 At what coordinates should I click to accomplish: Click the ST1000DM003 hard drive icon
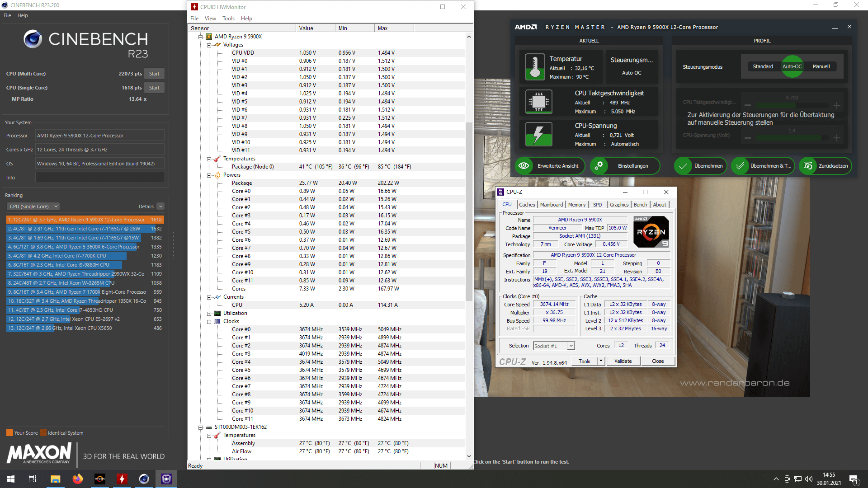point(209,427)
